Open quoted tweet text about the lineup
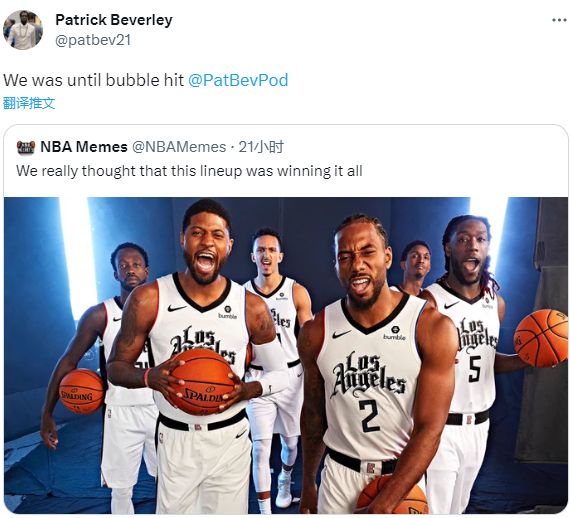The image size is (571, 518). (x=189, y=171)
